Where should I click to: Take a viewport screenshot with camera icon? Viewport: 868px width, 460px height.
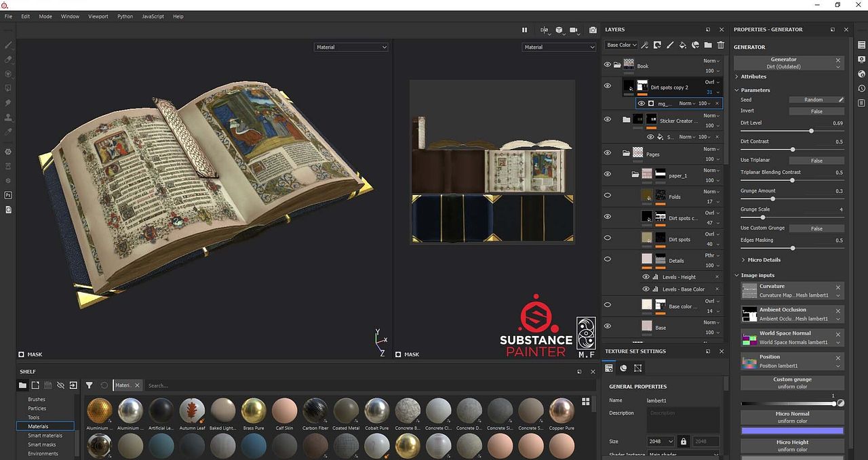[593, 30]
